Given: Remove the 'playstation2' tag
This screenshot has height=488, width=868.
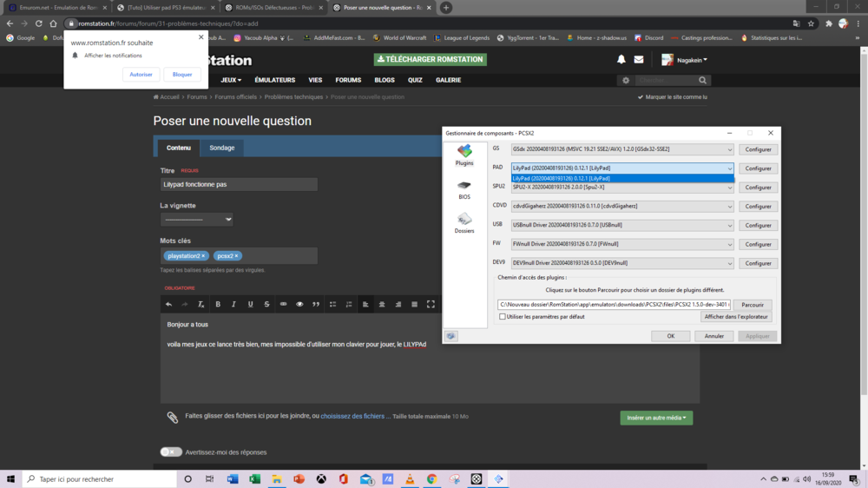Looking at the screenshot, I should tap(203, 256).
